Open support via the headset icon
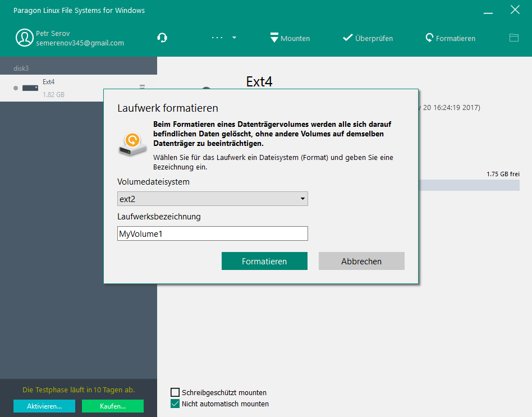Screen dimensions: 532x417 click(162, 38)
